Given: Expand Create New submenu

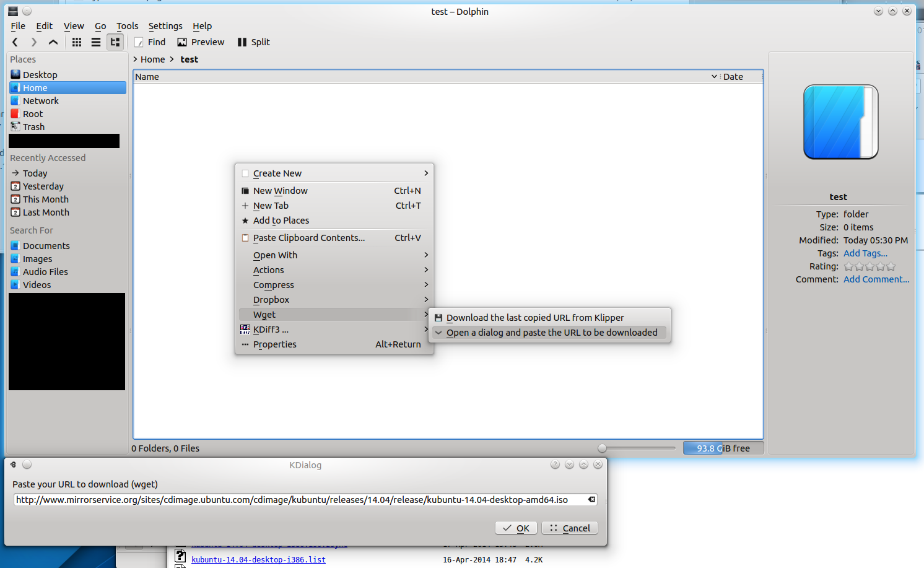Looking at the screenshot, I should 334,173.
